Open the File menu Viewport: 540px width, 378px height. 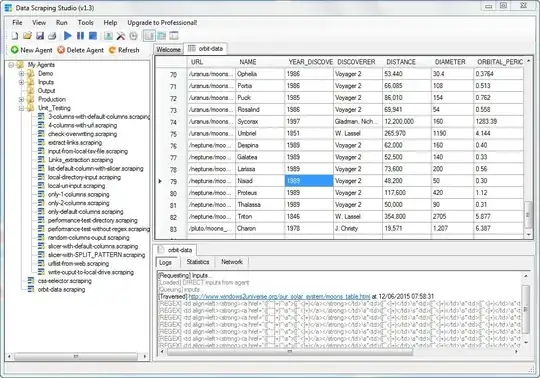pyautogui.click(x=17, y=23)
